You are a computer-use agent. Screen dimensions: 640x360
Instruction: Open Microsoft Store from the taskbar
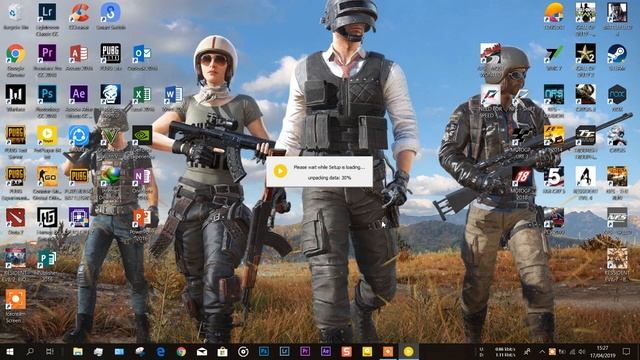[x=222, y=351]
